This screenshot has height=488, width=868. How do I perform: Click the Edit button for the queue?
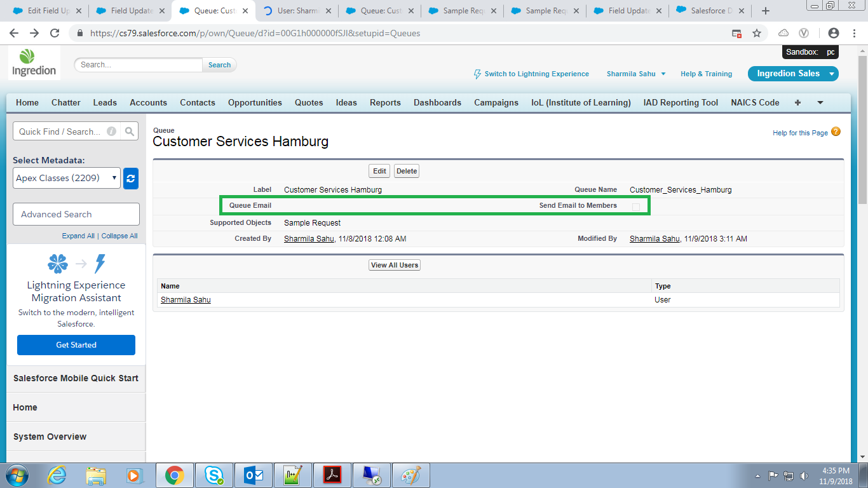point(379,171)
